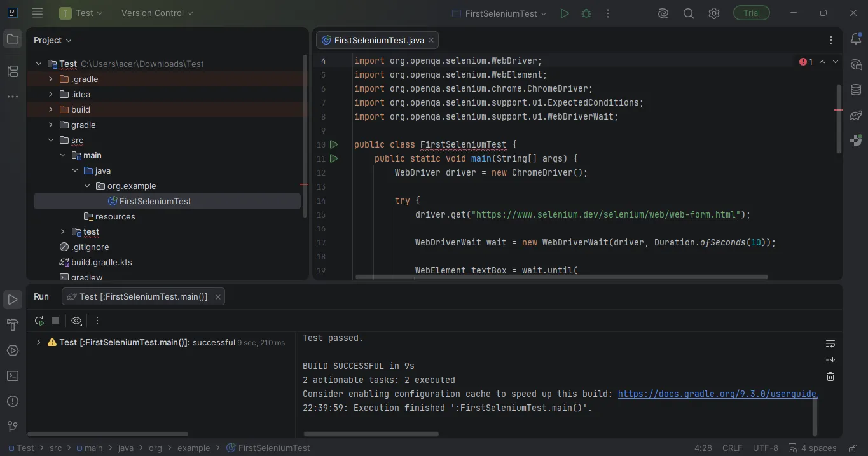Click the Trial license button
The width and height of the screenshot is (868, 456).
tap(752, 13)
